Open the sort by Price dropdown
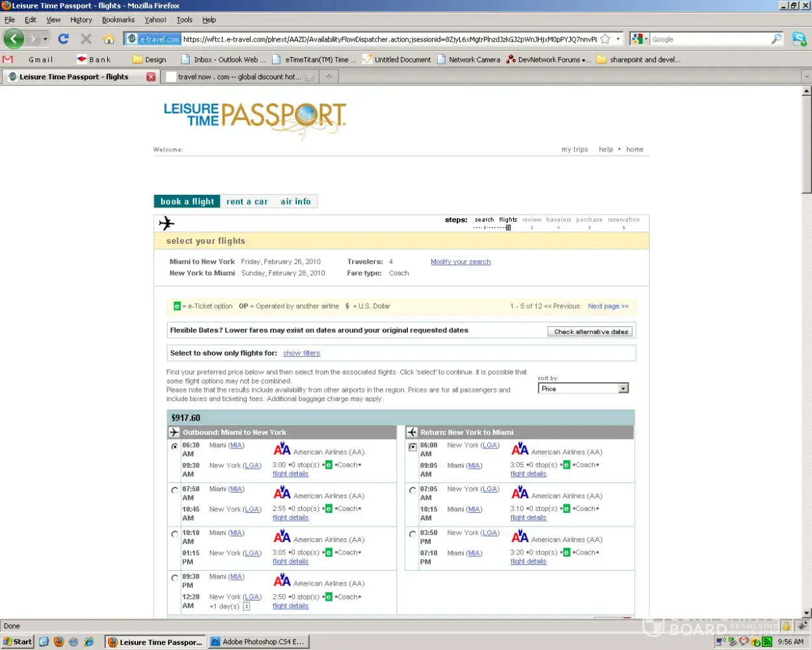The width and height of the screenshot is (812, 650). [623, 389]
